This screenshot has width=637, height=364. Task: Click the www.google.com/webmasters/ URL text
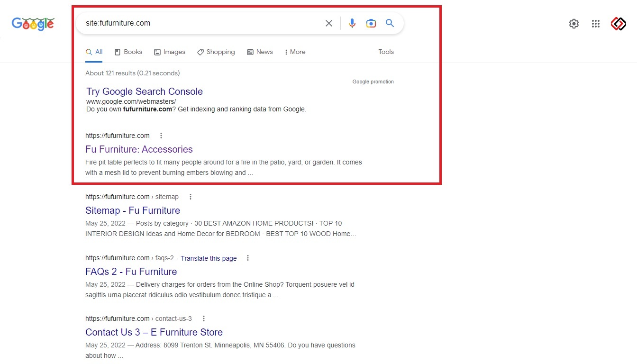(131, 101)
